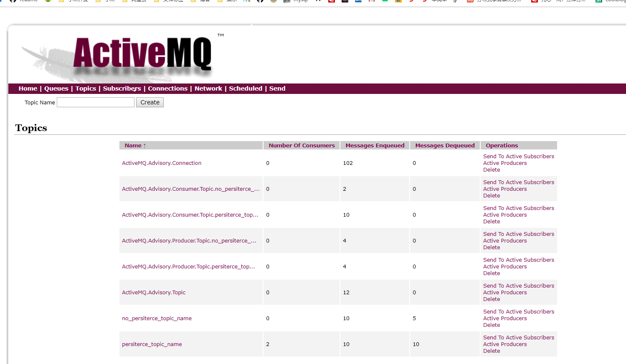Image resolution: width=626 pixels, height=364 pixels.
Task: Delete the persiterce_topic_name topic
Action: click(x=492, y=351)
